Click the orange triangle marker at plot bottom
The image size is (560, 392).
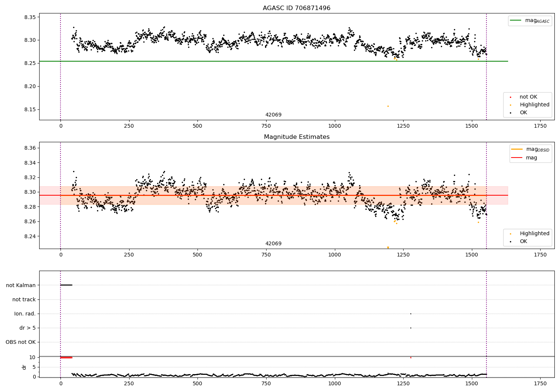[388, 248]
